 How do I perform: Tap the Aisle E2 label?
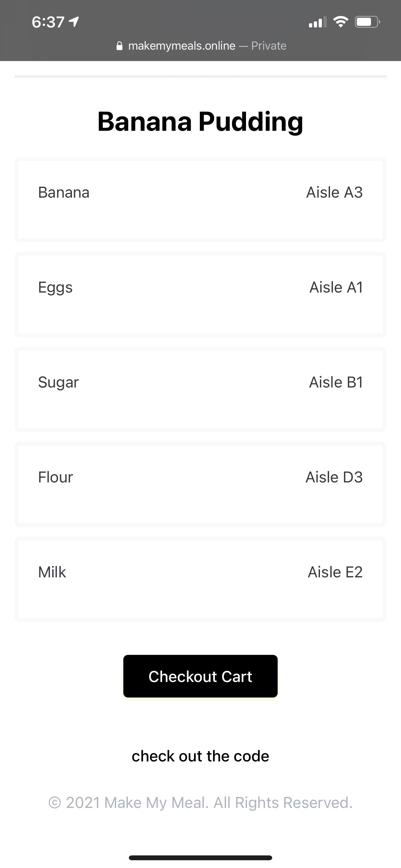(335, 573)
